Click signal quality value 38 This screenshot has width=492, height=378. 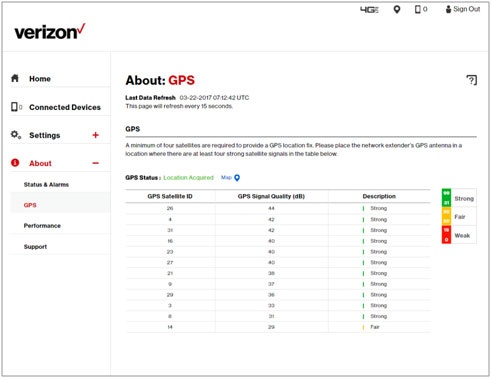coord(271,273)
